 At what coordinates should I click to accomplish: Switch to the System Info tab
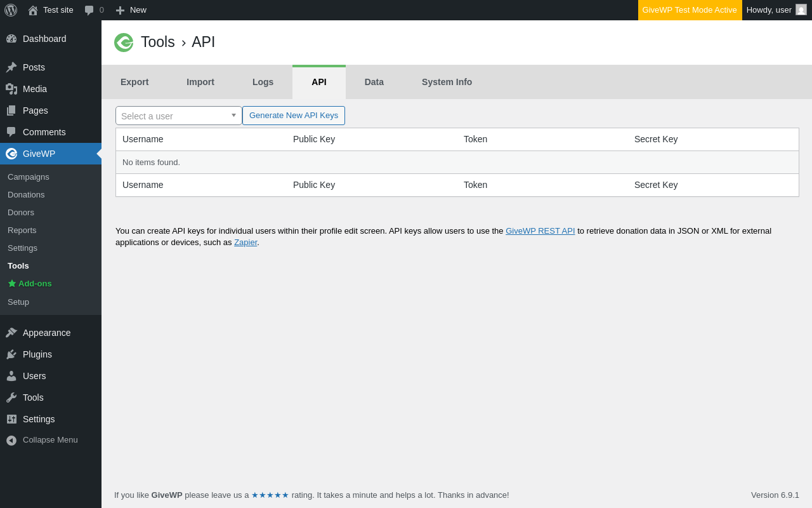coord(447,82)
